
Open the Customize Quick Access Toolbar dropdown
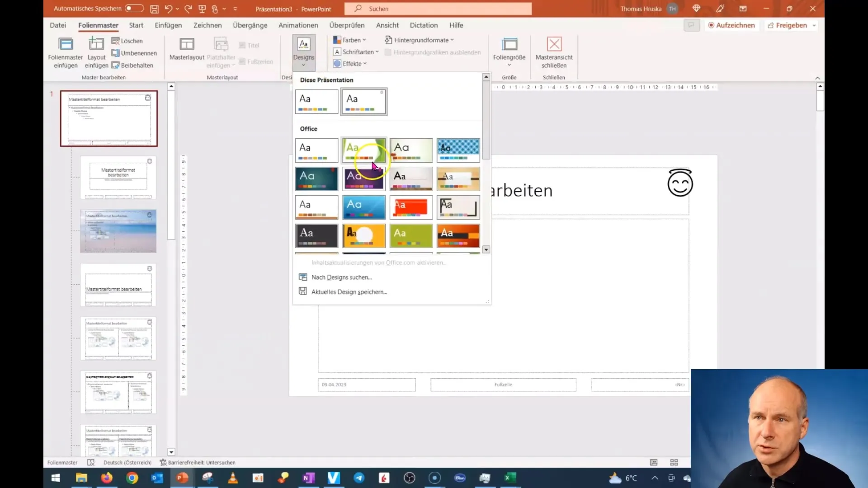tap(235, 9)
